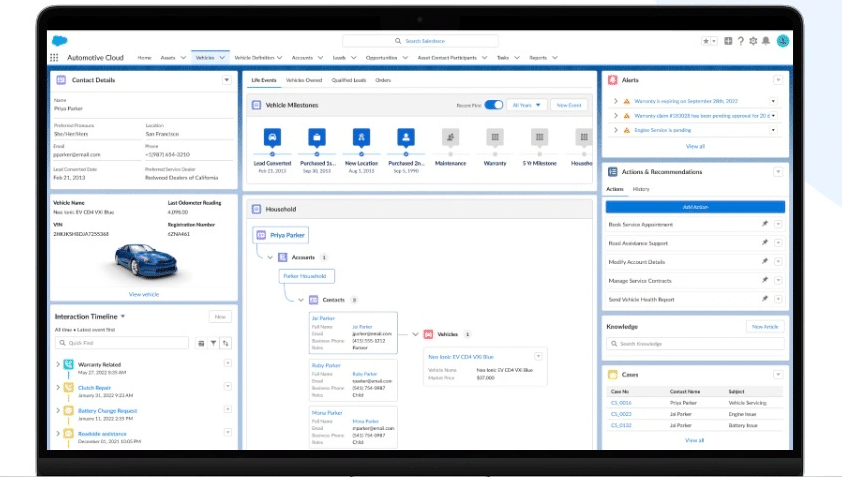Image resolution: width=842 pixels, height=477 pixels.
Task: Click the New Event button
Action: point(569,105)
